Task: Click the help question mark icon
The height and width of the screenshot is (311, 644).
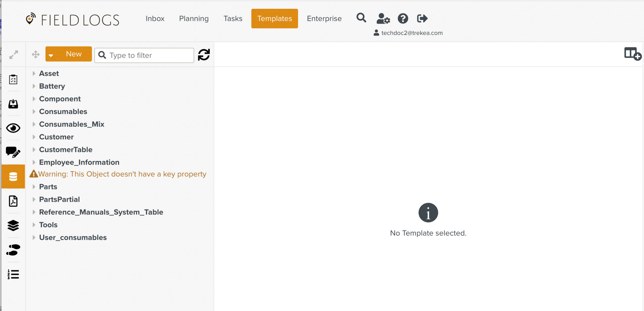Action: 403,18
